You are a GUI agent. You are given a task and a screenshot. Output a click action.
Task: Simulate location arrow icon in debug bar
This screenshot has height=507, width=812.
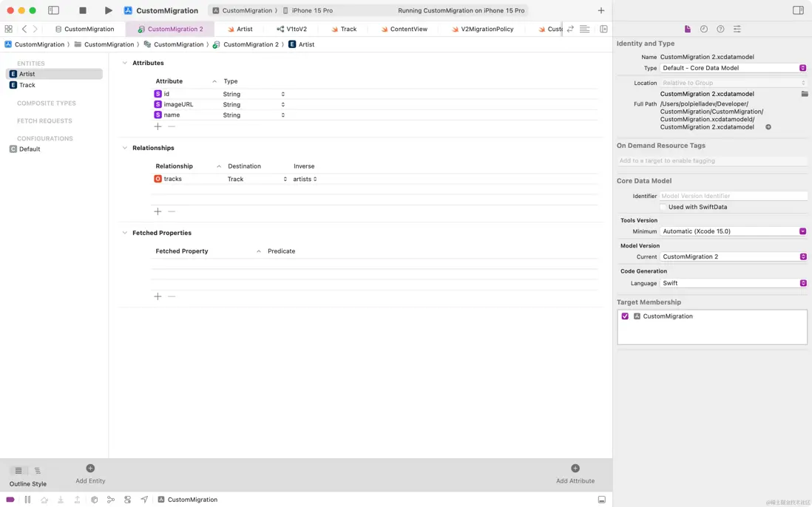point(144,500)
